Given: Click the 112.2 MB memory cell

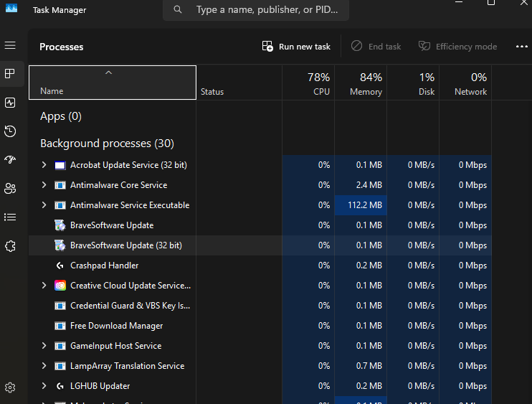Looking at the screenshot, I should point(361,205).
